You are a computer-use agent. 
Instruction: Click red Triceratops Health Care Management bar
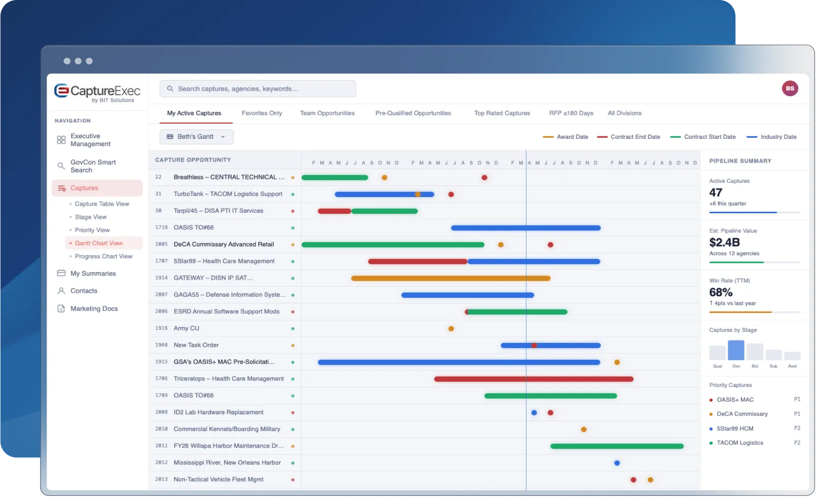pos(534,379)
